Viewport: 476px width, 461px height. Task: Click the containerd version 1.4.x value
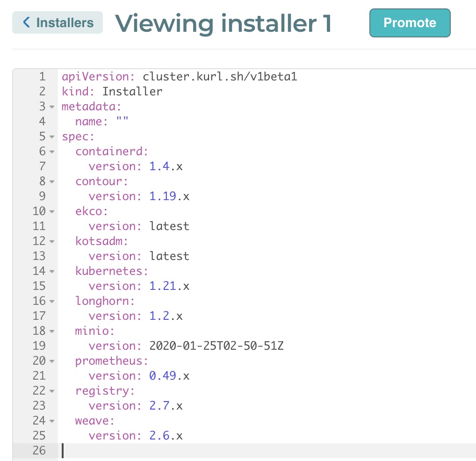pos(166,166)
